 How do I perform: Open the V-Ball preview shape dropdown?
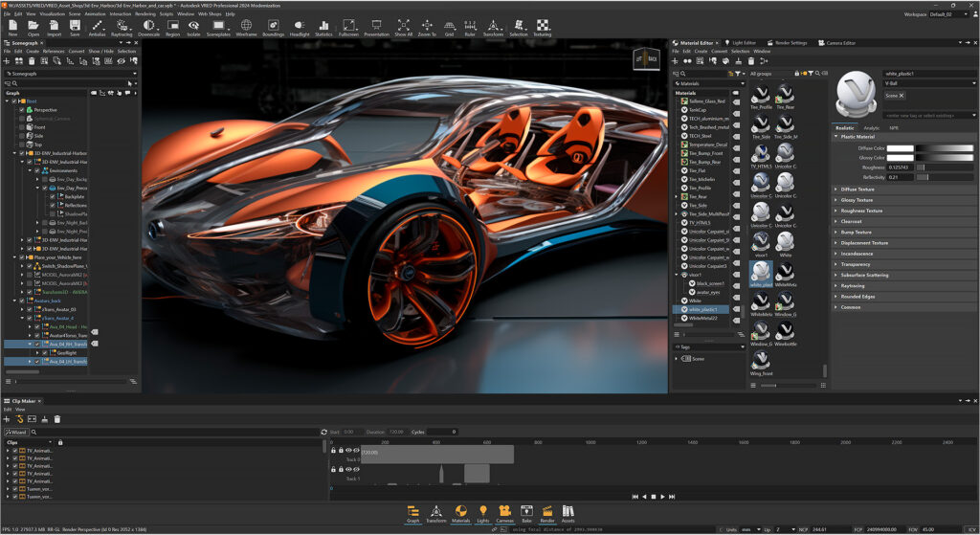coord(930,83)
